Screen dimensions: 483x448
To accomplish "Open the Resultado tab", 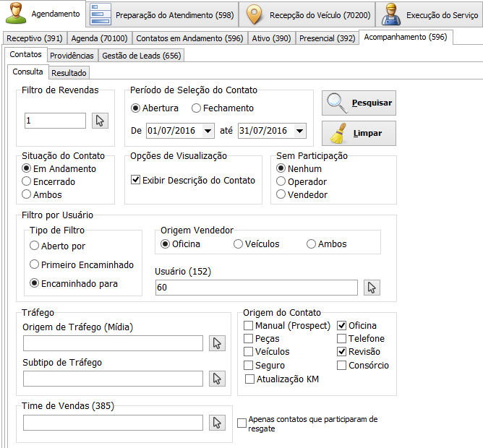I will 69,72.
